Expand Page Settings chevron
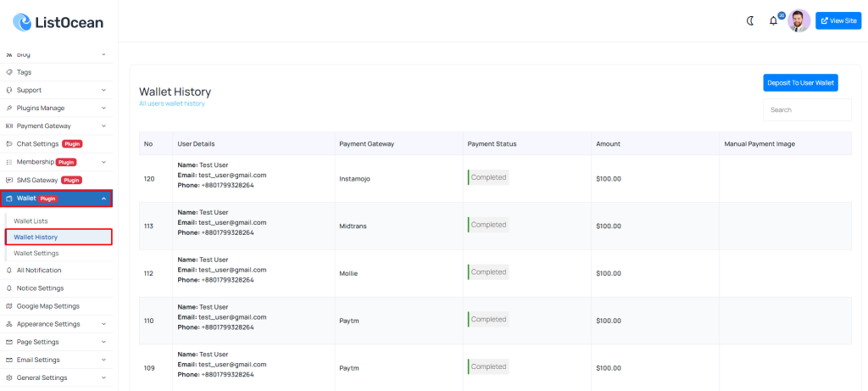 pos(103,342)
